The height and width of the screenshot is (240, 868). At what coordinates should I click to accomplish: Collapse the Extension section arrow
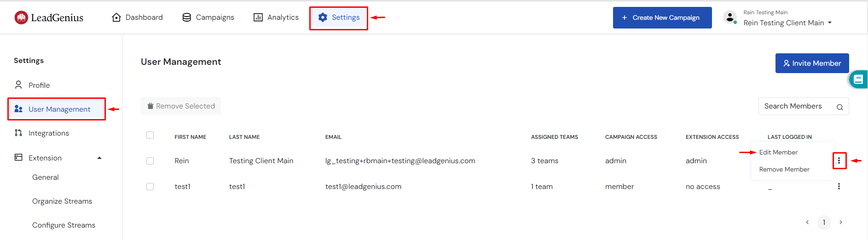point(99,158)
